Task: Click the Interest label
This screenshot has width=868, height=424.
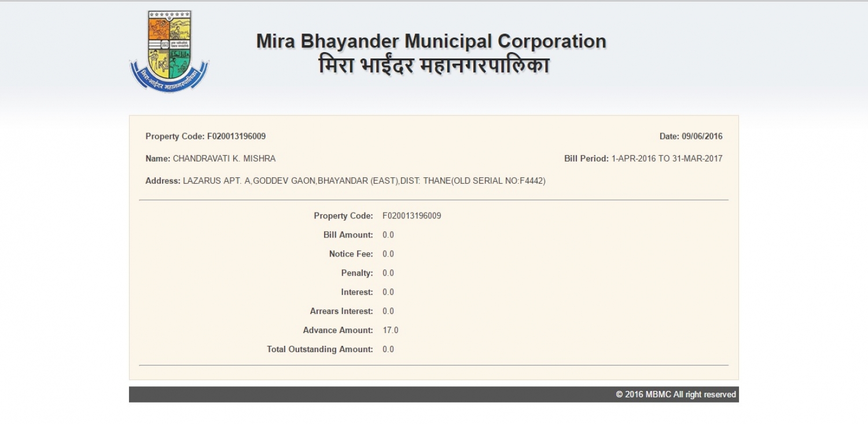Action: (356, 293)
